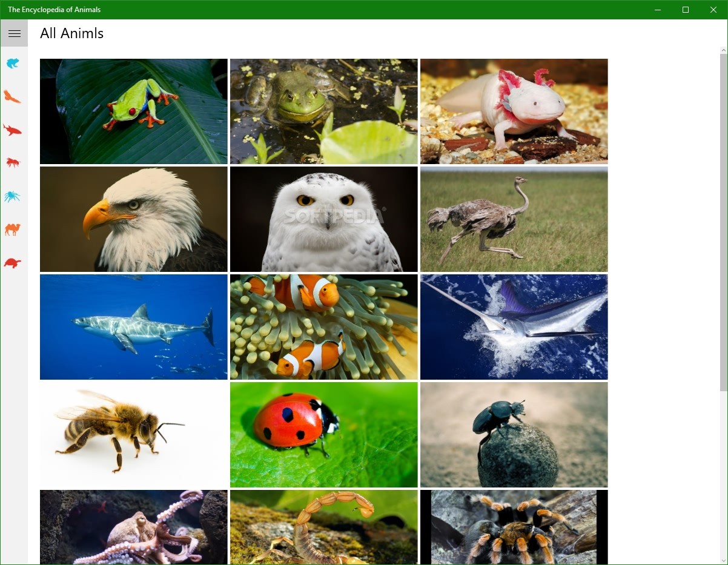Select the red turtle reptiles category icon
The image size is (728, 565).
click(x=13, y=263)
